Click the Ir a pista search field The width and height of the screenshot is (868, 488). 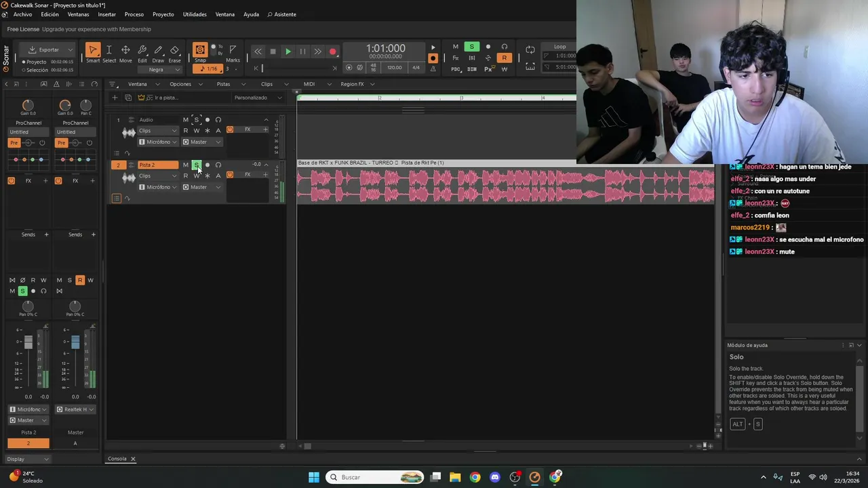[183, 98]
